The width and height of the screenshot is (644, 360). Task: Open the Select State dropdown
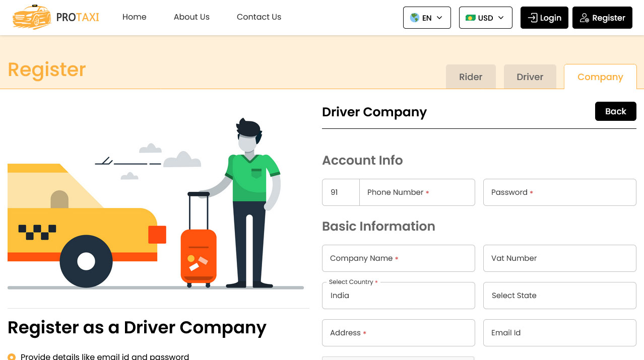tap(560, 296)
